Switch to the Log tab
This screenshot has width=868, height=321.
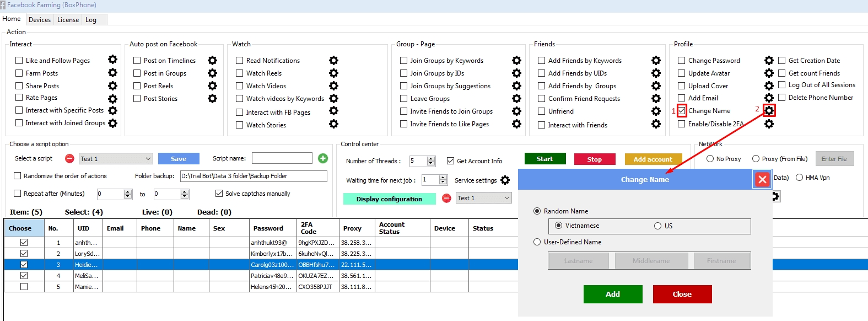pyautogui.click(x=91, y=19)
